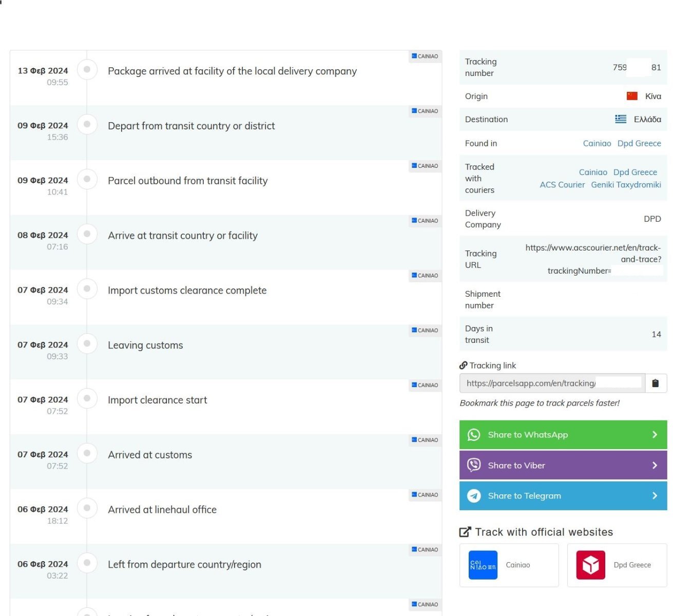Click the clipboard copy icon beside tracking link
This screenshot has width=673, height=616.
(x=656, y=383)
